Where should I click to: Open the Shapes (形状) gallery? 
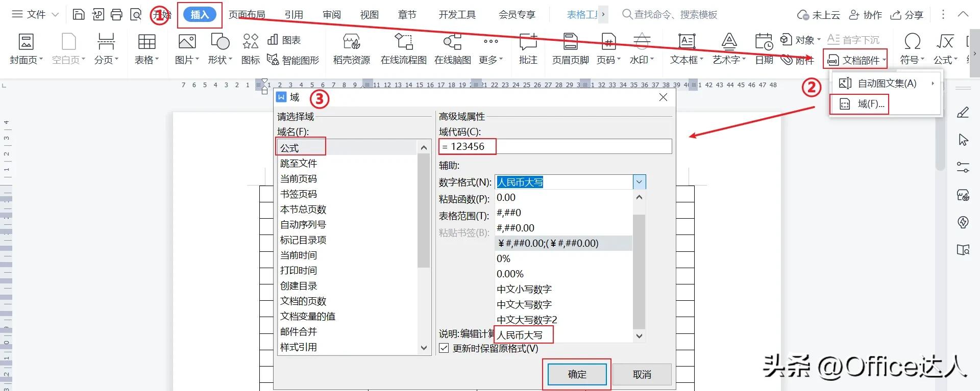(x=220, y=49)
